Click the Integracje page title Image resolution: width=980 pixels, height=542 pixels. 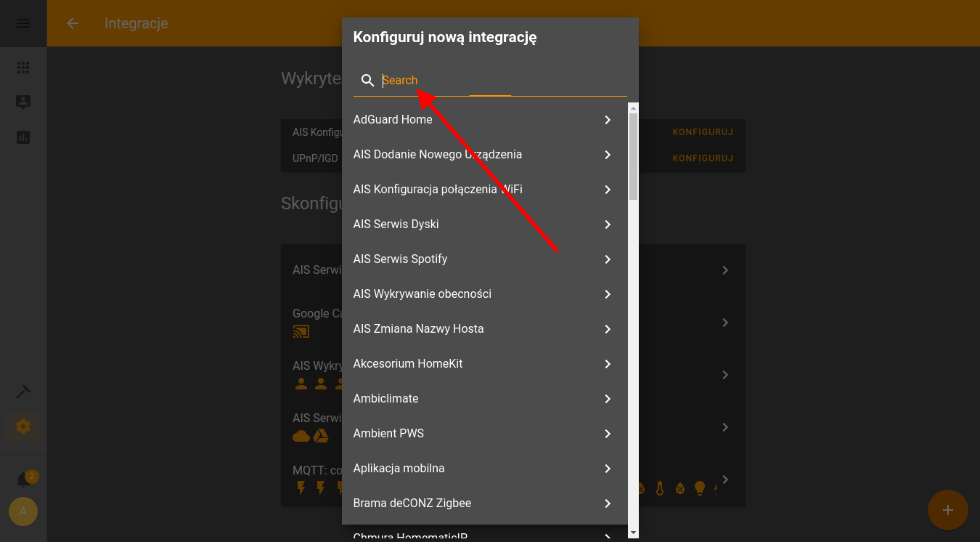coord(136,23)
